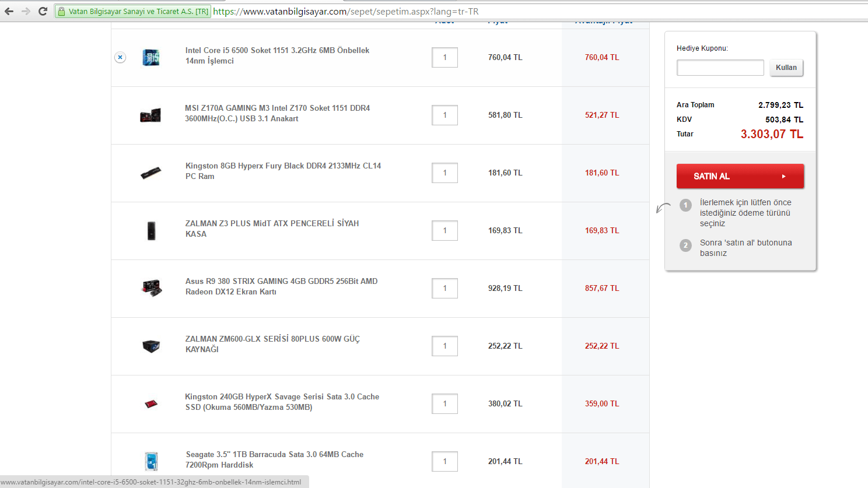868x488 pixels.
Task: Select the 581,80 TL MSI price
Action: [505, 115]
